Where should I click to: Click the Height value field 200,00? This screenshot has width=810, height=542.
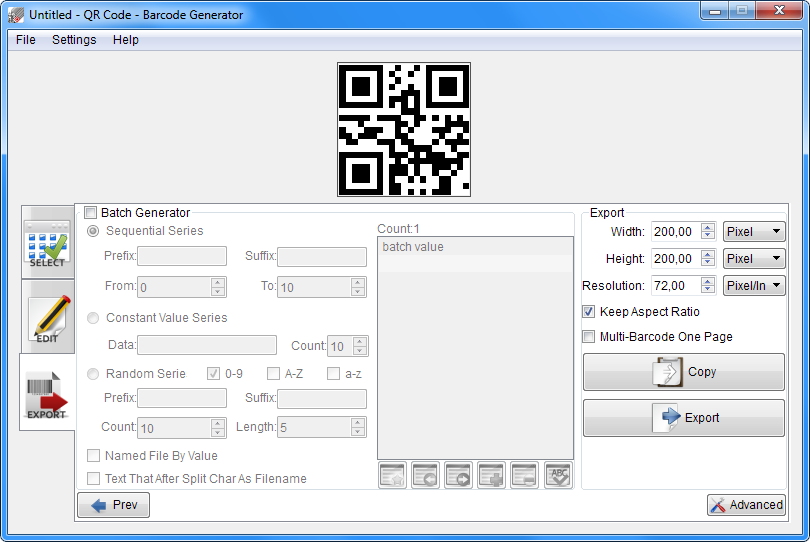(x=676, y=258)
